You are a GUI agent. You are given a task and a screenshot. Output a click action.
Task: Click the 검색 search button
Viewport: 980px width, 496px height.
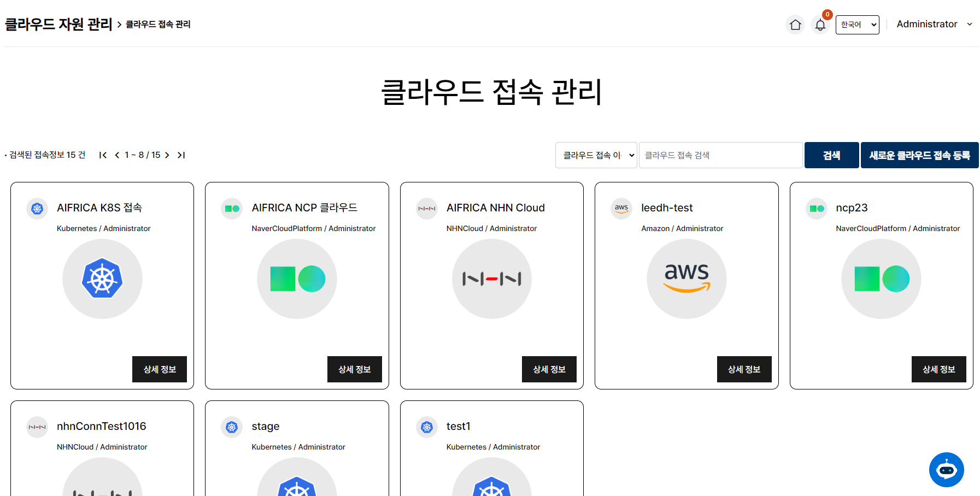pos(831,155)
